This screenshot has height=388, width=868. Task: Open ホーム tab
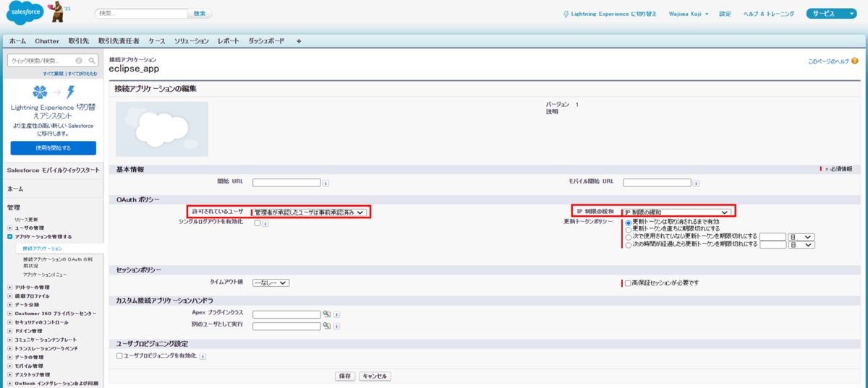17,41
